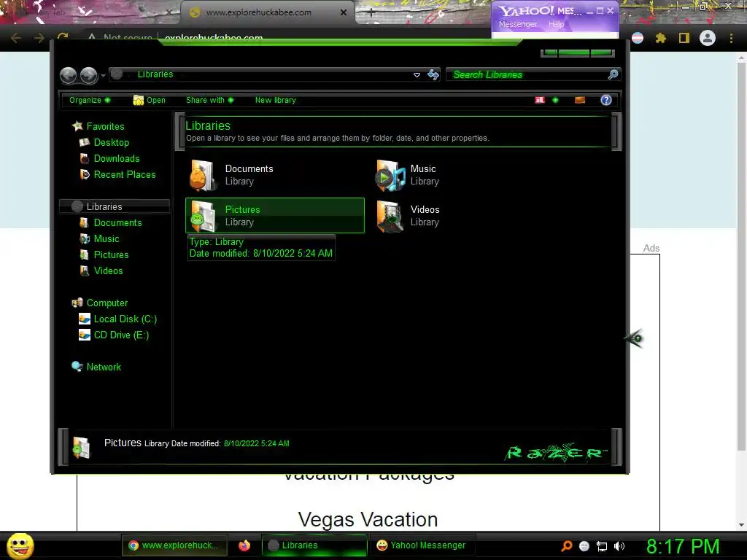Create a New library
Image resolution: width=747 pixels, height=560 pixels.
coord(275,100)
